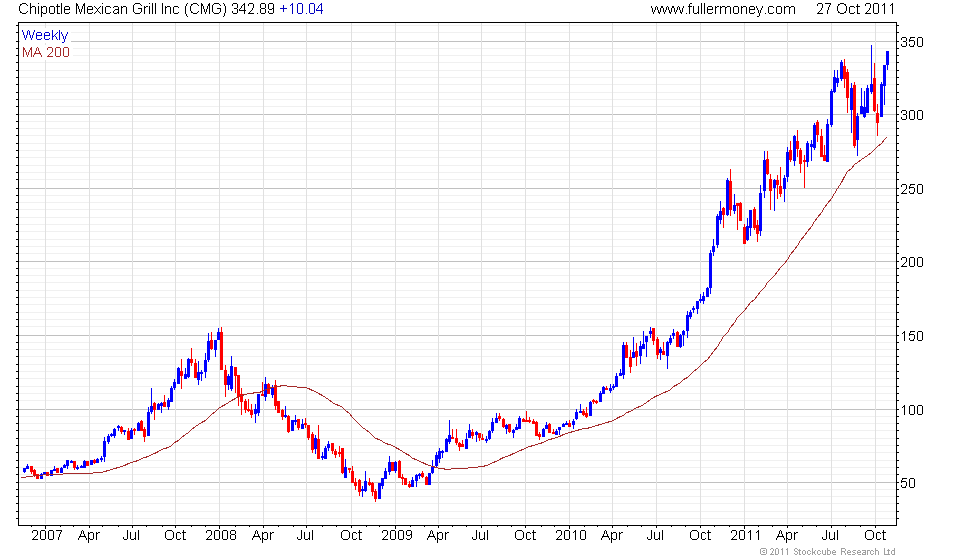
Task: Click the 250 price axis label
Action: (x=911, y=189)
